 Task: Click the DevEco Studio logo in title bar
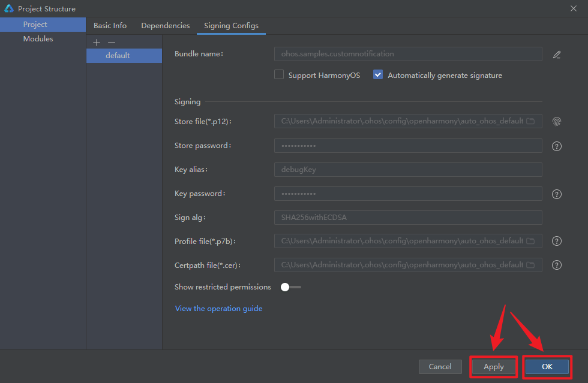tap(8, 8)
